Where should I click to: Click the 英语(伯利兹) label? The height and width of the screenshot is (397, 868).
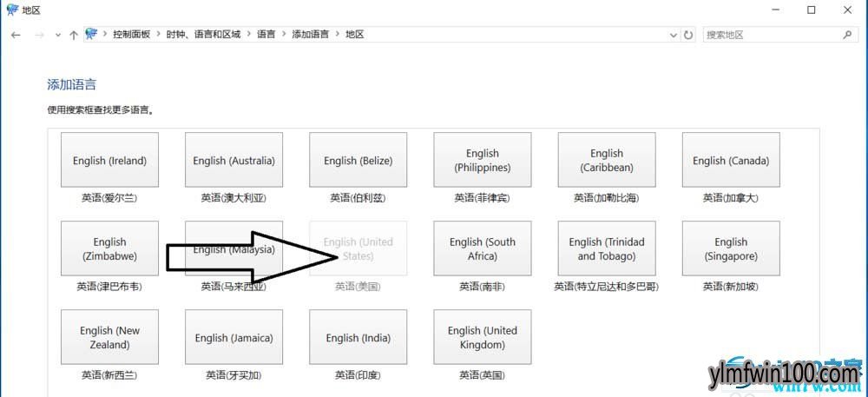point(358,198)
